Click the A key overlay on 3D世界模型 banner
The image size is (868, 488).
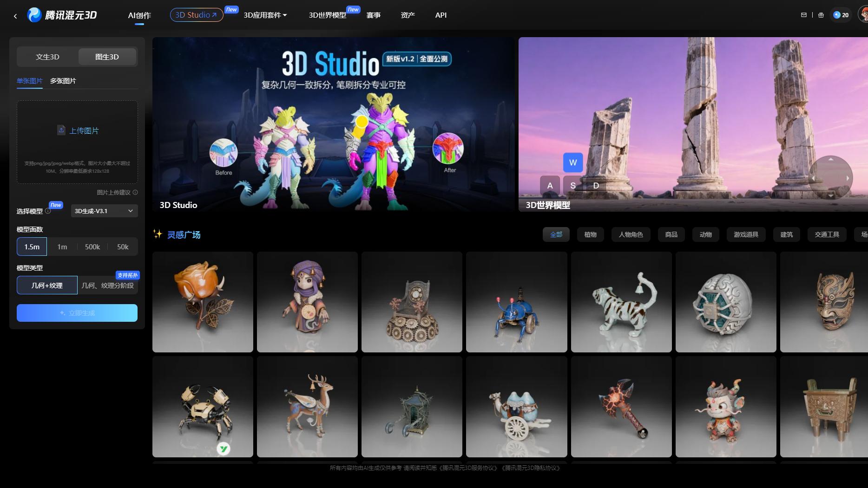pos(550,185)
